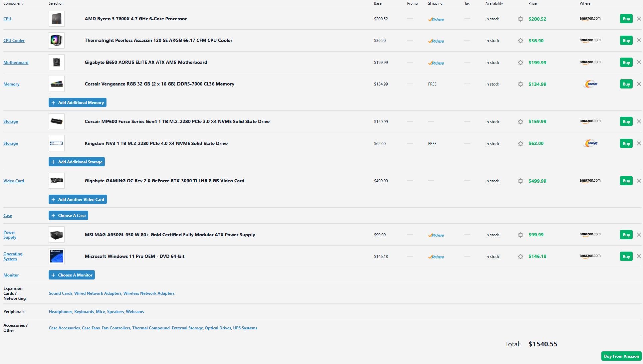Viewport: 643px width, 364px height.
Task: Click Prime shipping logo in Power Supply row
Action: (x=436, y=235)
